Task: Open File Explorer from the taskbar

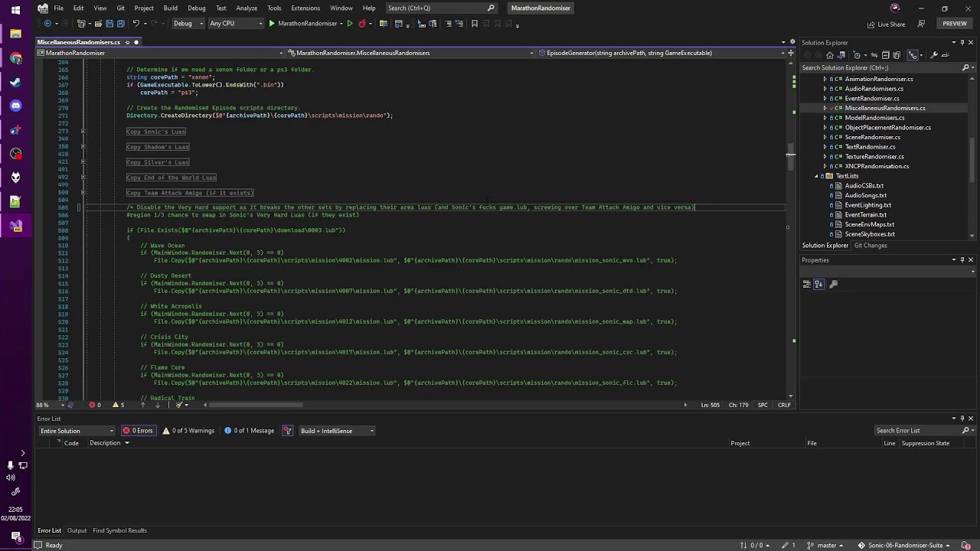Action: [x=16, y=34]
